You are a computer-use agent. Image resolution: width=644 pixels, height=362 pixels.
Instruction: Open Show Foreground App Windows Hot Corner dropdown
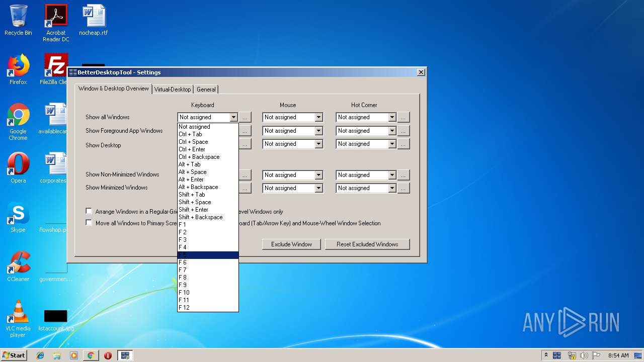pos(392,131)
